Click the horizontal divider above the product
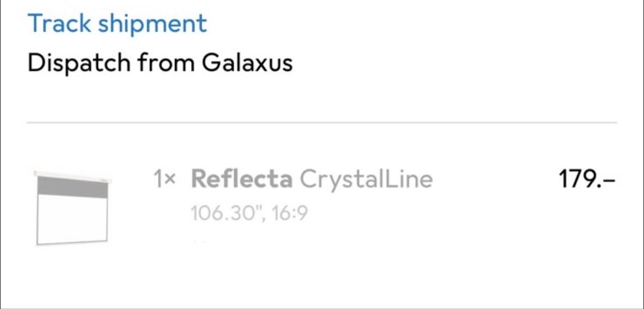644x309 pixels. (x=322, y=123)
